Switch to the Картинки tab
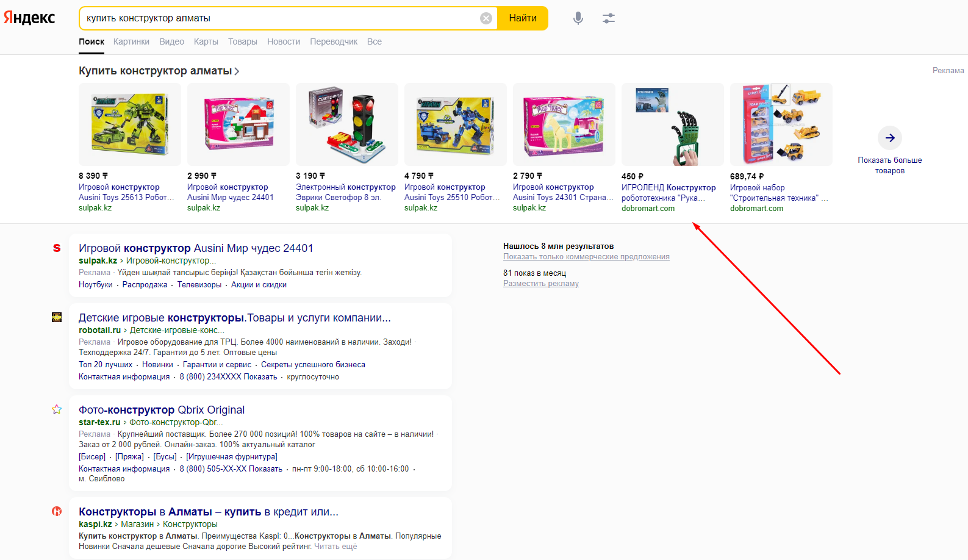This screenshot has height=560, width=968. click(131, 41)
